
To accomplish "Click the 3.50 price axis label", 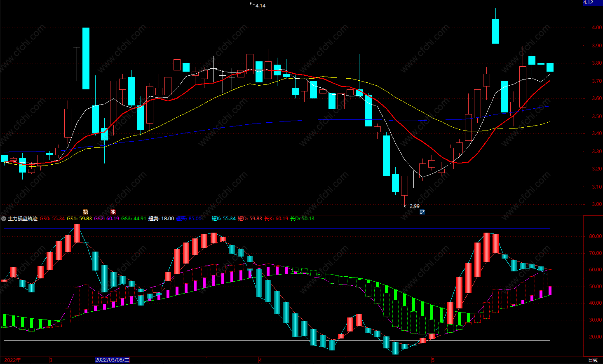I will click(x=596, y=117).
